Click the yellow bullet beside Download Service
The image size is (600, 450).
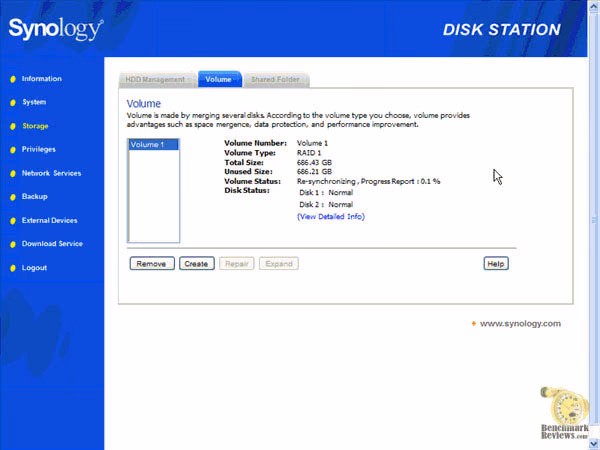coord(13,245)
